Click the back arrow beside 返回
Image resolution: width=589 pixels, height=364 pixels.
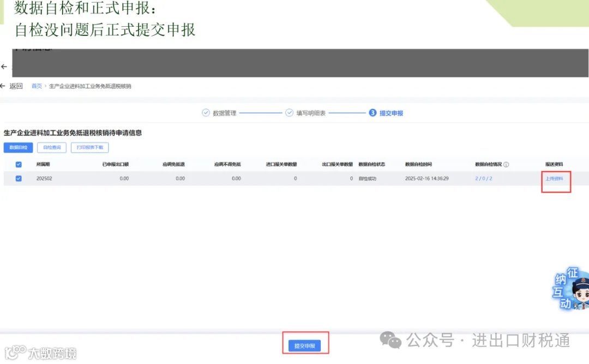point(2,86)
